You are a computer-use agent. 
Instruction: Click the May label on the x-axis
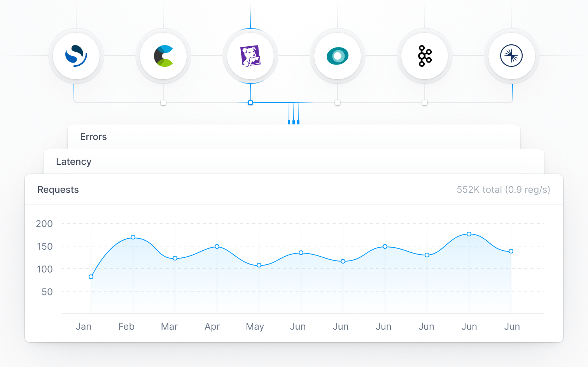(x=255, y=327)
